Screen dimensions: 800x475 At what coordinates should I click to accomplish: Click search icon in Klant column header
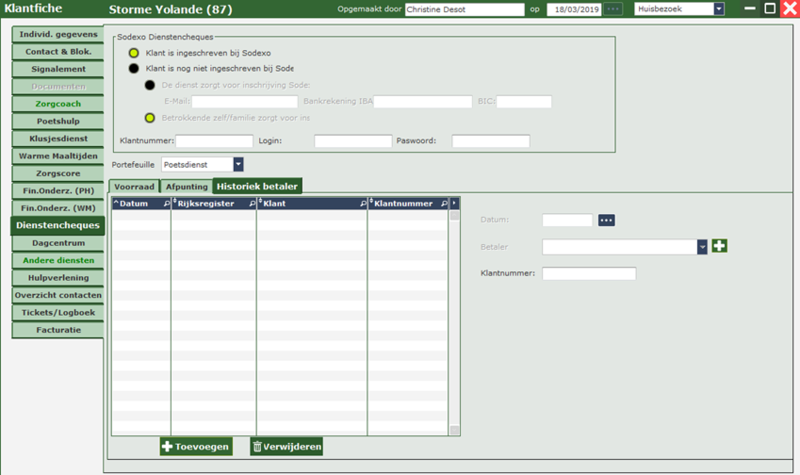(362, 203)
